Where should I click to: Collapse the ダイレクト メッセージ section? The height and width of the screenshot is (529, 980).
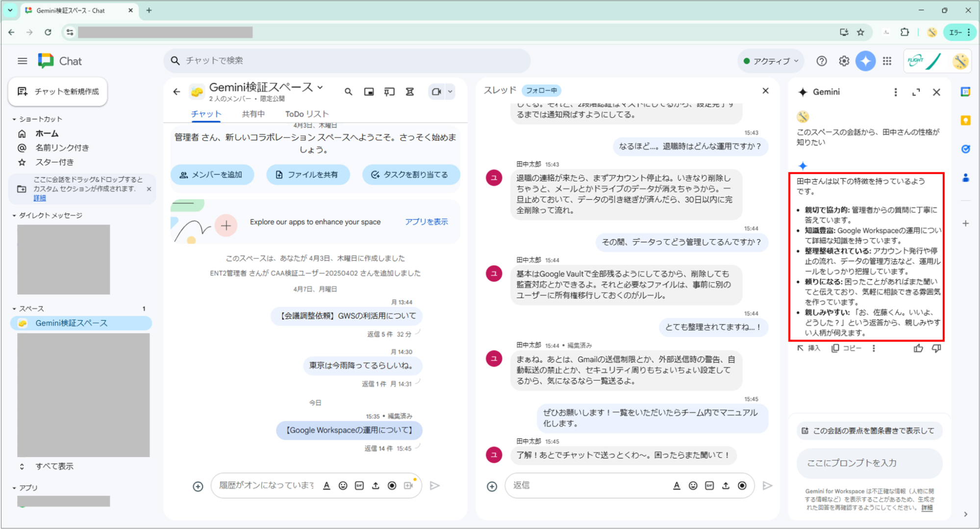click(14, 216)
